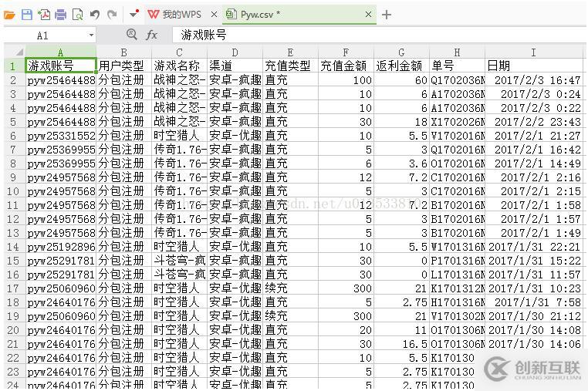Close the 我的WPS tab
588x391 pixels.
click(214, 14)
